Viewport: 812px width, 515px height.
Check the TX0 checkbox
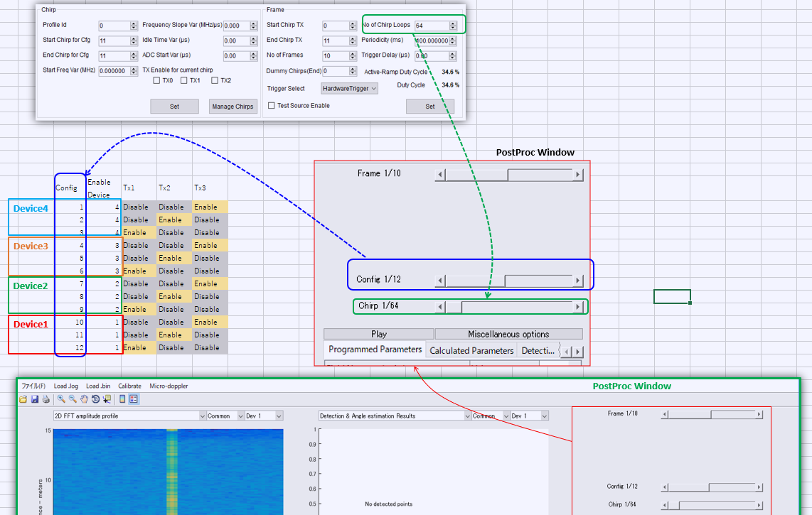[x=155, y=80]
